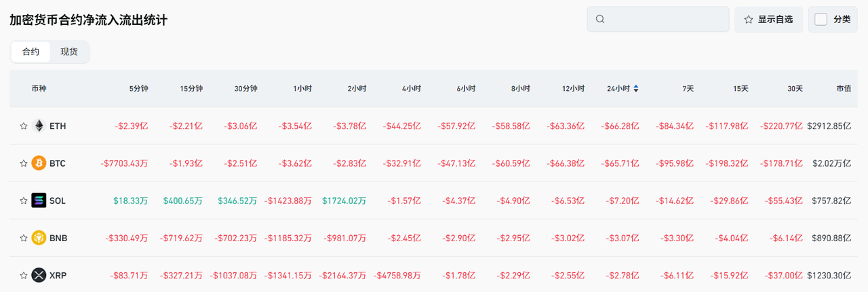Favorite XRP using its star
868x292 pixels.
coord(23,275)
